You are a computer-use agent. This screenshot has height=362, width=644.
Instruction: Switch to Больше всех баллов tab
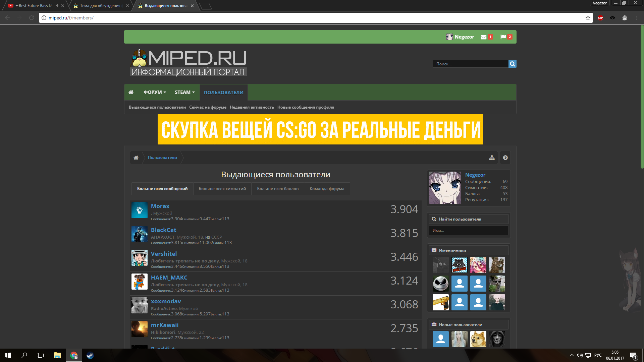tap(278, 189)
